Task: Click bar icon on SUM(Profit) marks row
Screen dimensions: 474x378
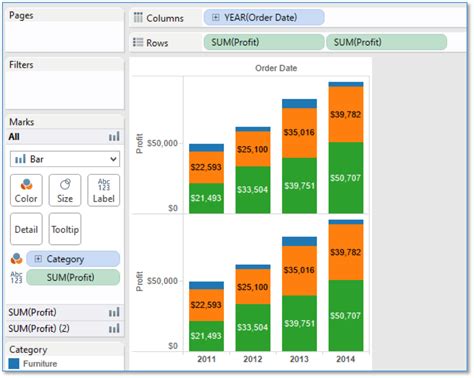Action: point(114,312)
